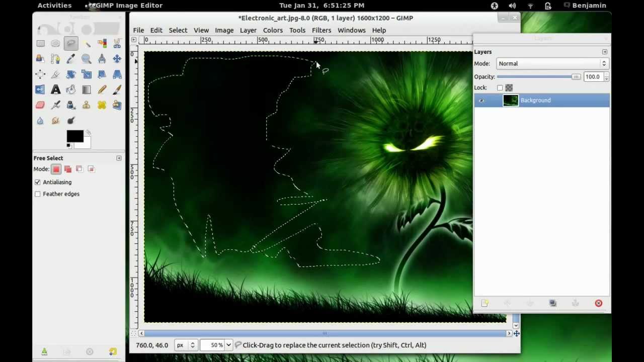Create a new layer in Layers panel
This screenshot has height=362, width=644.
click(x=485, y=303)
